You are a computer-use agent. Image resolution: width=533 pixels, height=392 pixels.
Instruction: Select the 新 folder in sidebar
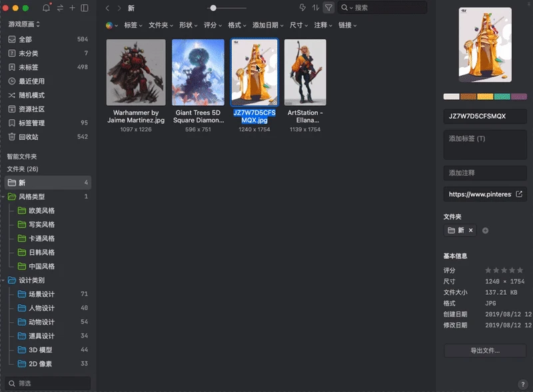[48, 183]
